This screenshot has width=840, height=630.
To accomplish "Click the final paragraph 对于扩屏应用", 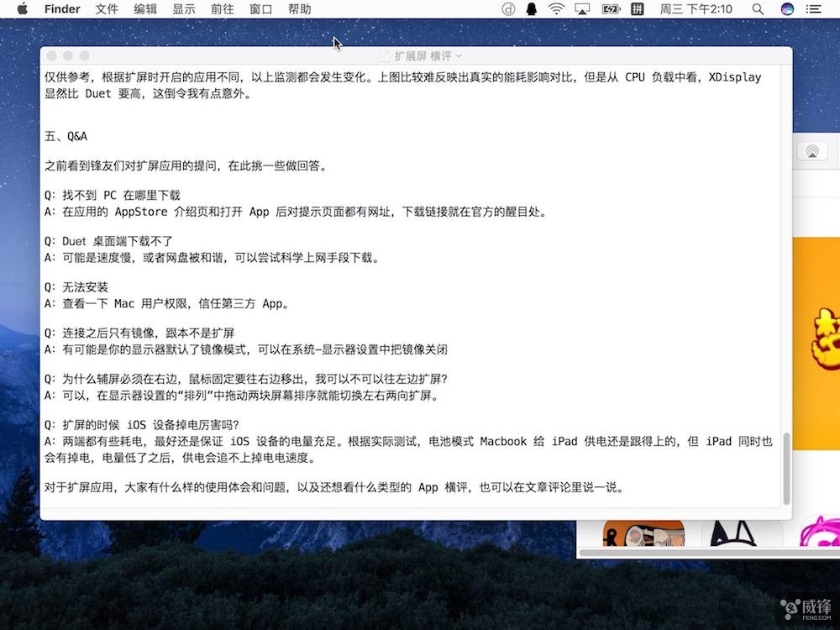I will point(335,487).
